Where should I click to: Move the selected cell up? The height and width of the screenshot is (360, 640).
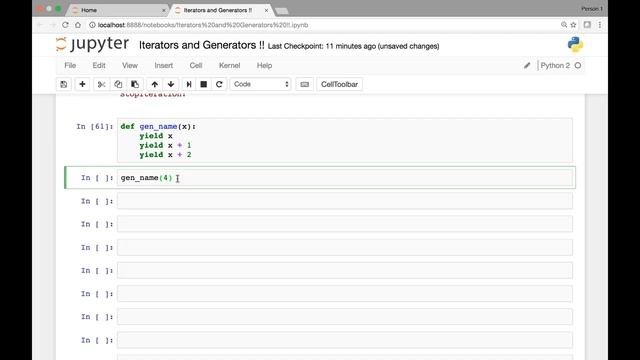click(x=154, y=84)
